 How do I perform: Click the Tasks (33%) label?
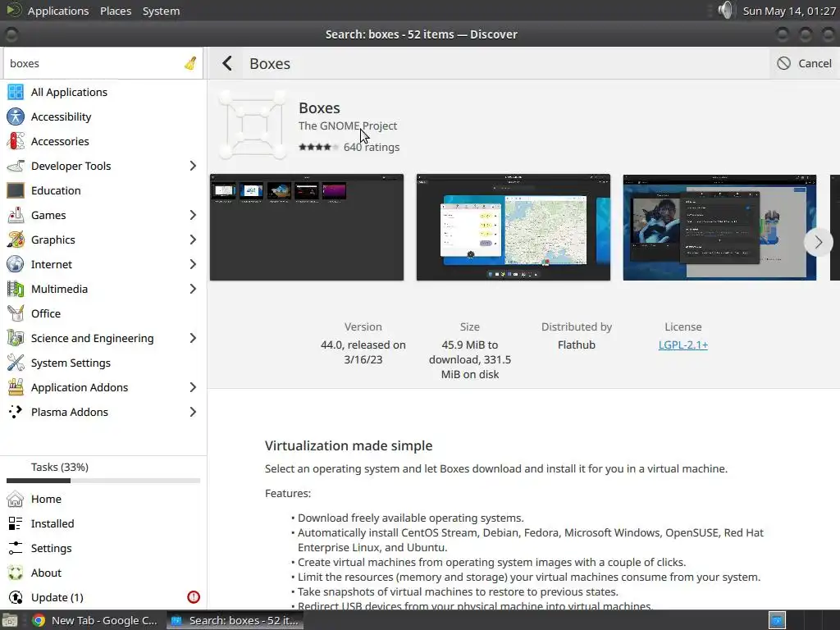pos(59,467)
